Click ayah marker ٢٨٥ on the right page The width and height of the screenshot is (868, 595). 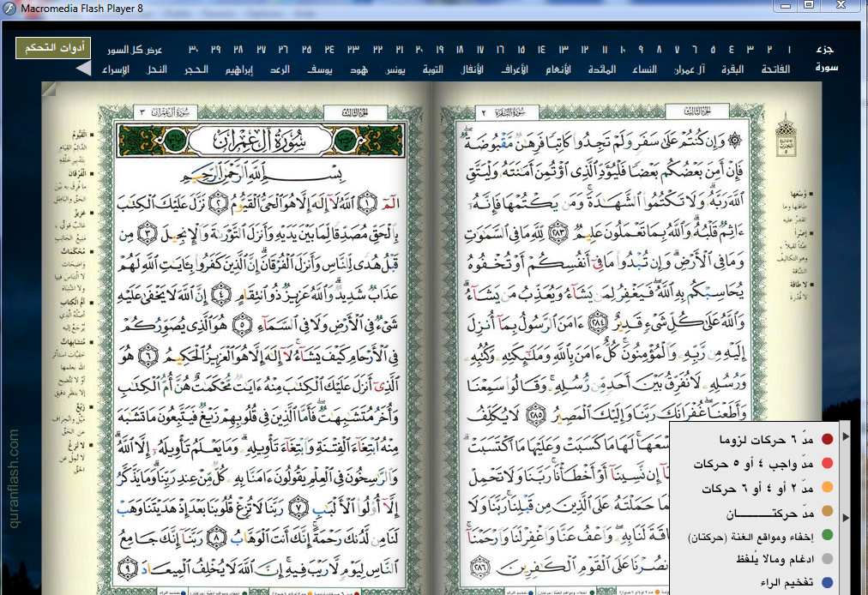(x=535, y=415)
